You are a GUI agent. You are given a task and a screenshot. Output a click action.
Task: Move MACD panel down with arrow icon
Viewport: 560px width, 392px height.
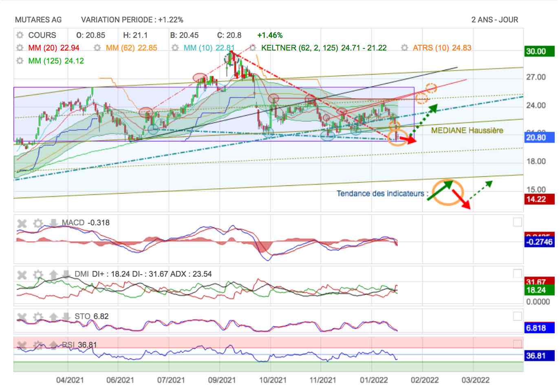53,223
